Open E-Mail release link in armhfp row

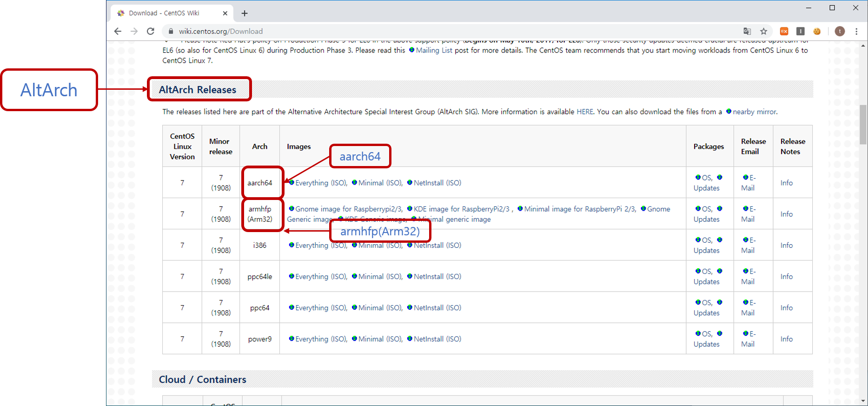[749, 214]
